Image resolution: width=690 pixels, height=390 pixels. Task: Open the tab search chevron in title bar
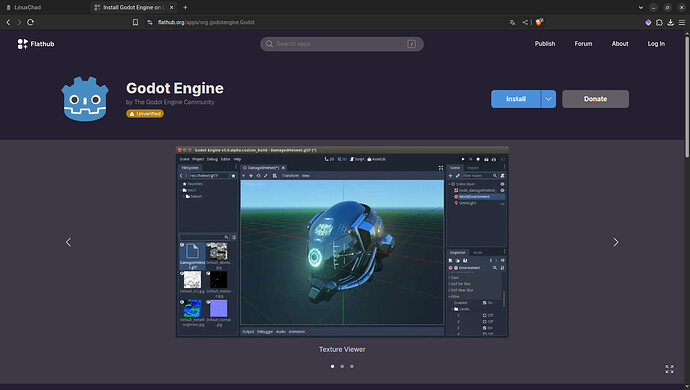click(x=641, y=7)
